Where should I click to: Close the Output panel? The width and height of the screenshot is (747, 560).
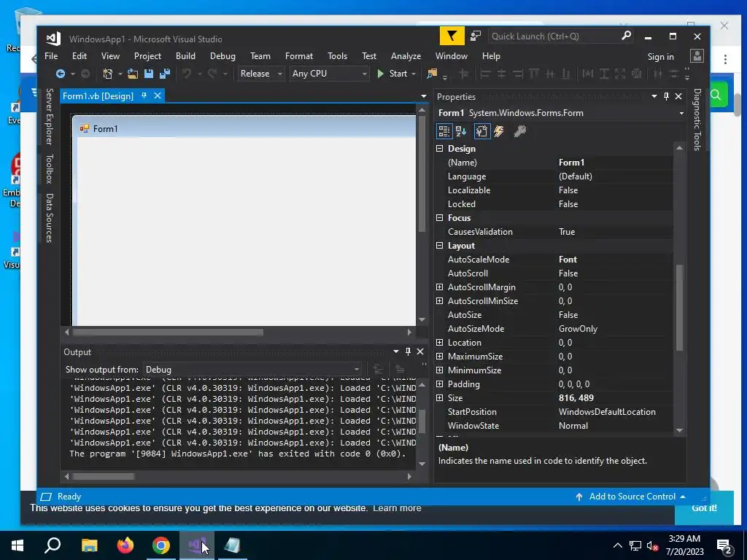(x=420, y=351)
